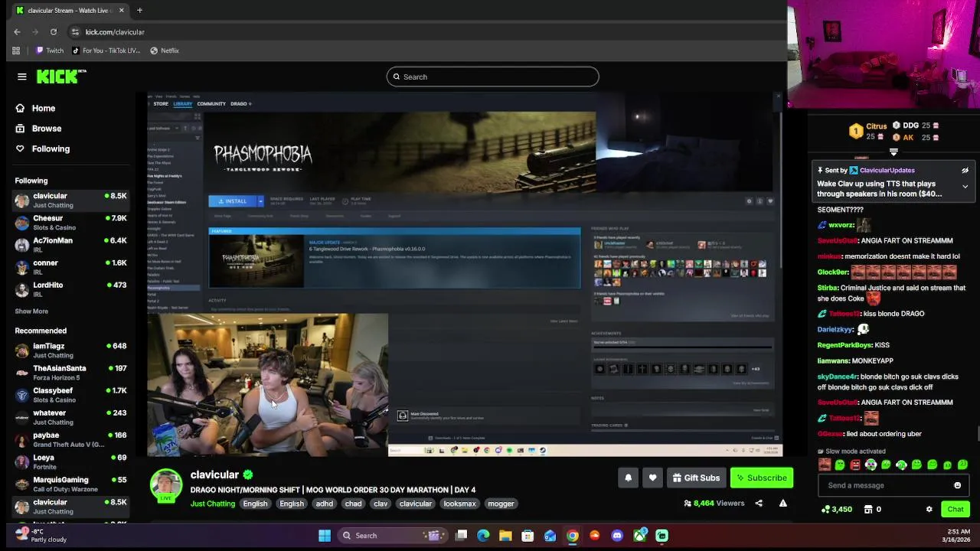Open chat settings gear icon
The image size is (980, 551).
click(x=929, y=509)
